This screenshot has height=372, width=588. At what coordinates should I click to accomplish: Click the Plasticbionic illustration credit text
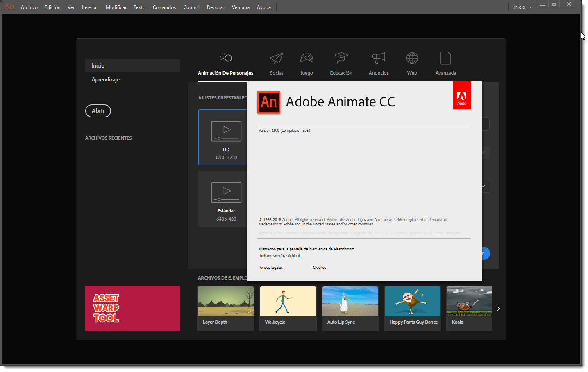point(306,249)
